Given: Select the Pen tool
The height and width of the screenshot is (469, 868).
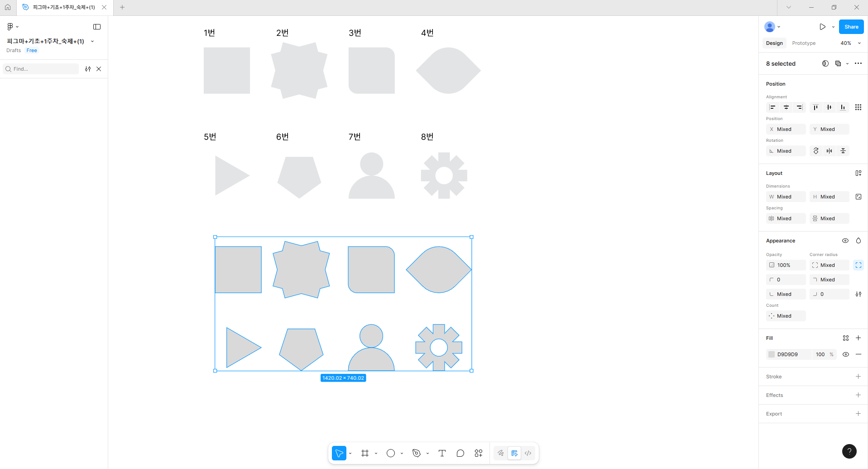Looking at the screenshot, I should 417,453.
